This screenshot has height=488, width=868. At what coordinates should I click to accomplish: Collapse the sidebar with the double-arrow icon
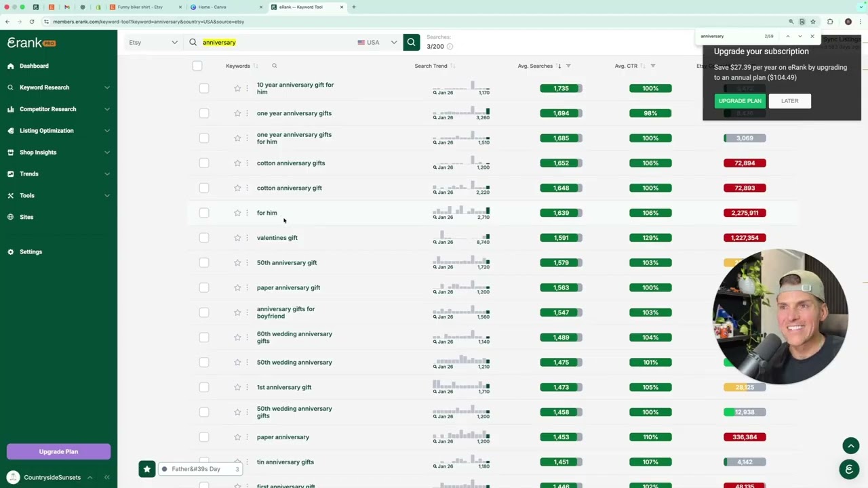(106, 477)
